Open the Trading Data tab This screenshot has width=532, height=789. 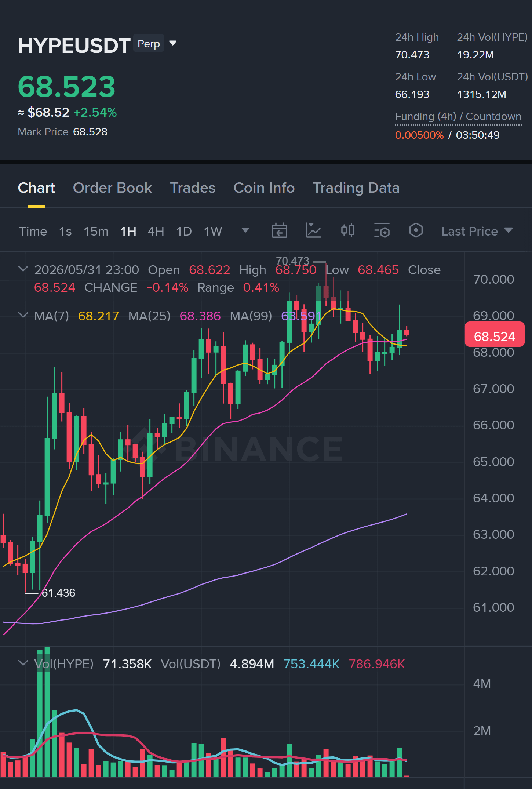tap(356, 188)
